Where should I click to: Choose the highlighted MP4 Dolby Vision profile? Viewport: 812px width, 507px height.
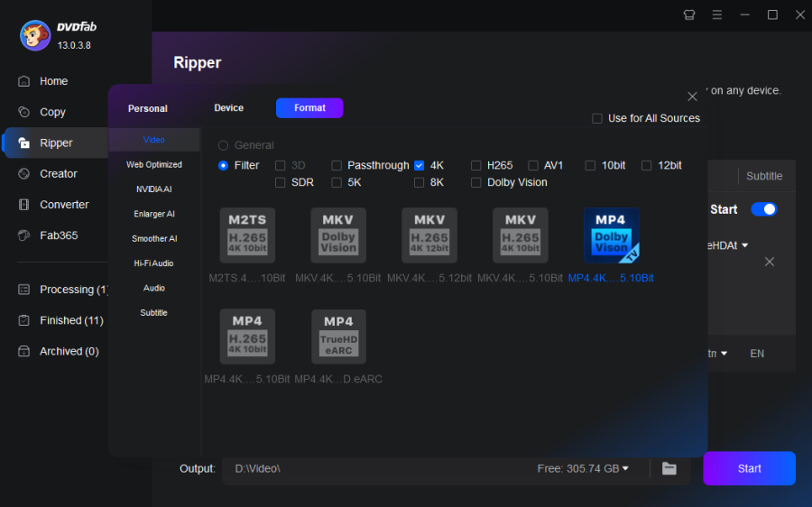[611, 235]
